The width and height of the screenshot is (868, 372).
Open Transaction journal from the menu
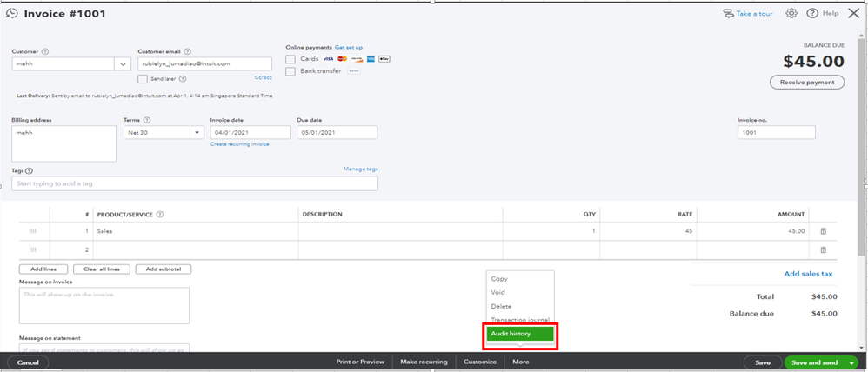pyautogui.click(x=520, y=320)
